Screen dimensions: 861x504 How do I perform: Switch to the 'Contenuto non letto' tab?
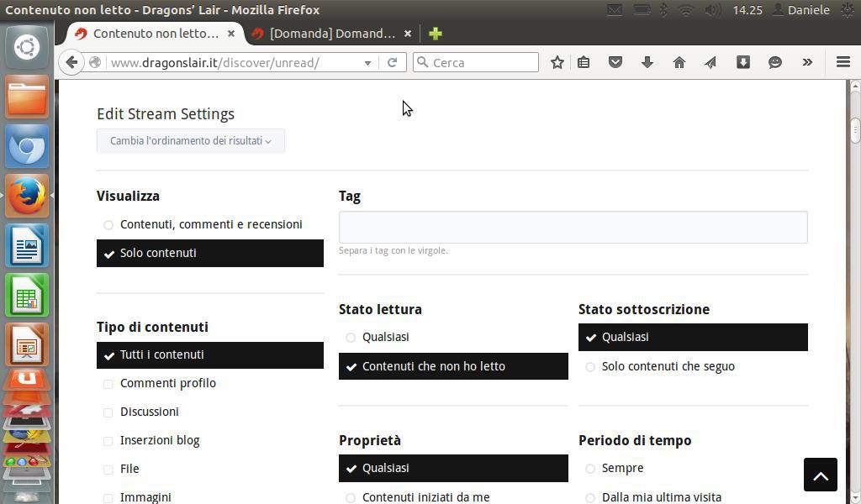click(156, 34)
